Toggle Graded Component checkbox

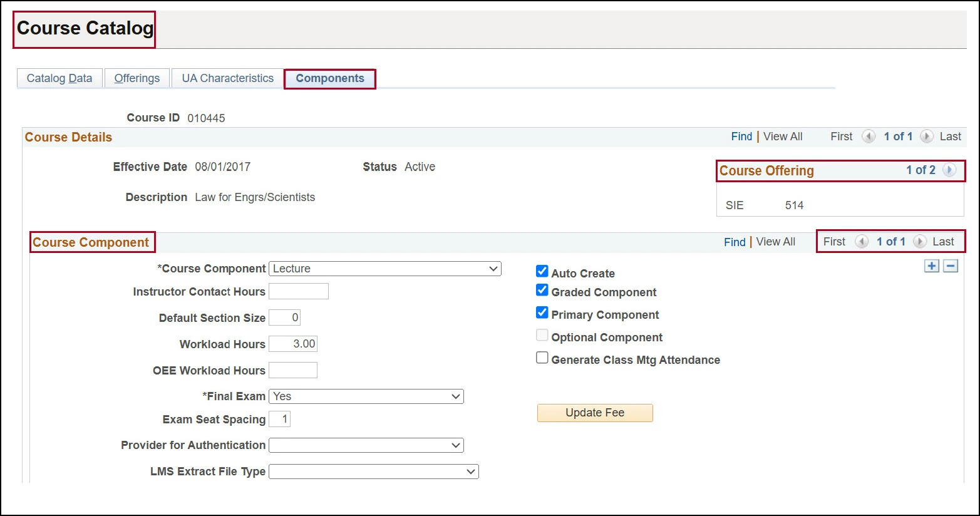pos(542,290)
